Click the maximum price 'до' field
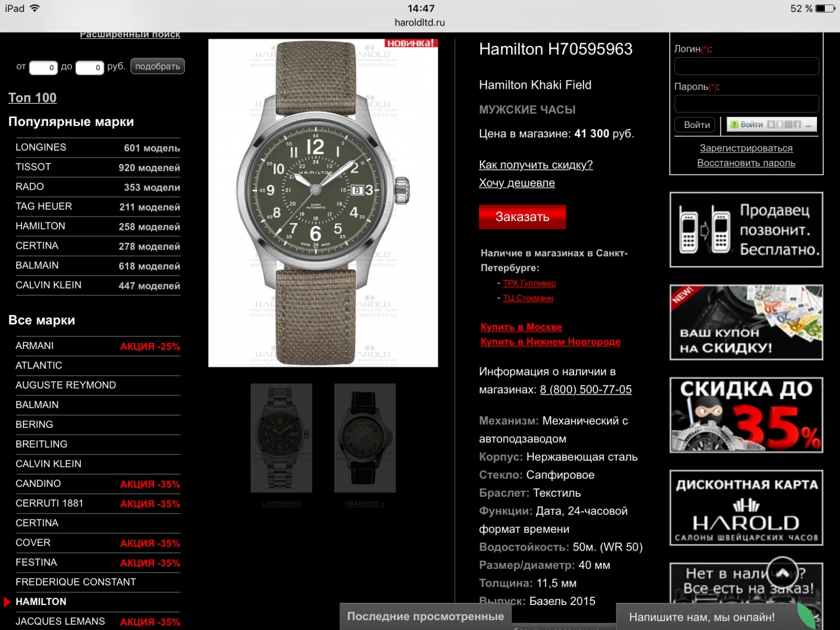Viewport: 840px width, 630px height. 90,68
